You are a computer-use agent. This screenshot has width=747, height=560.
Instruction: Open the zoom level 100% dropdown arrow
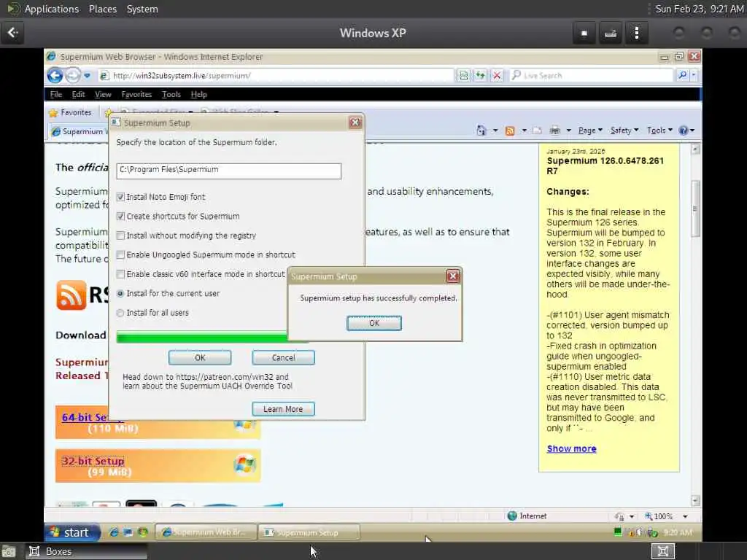pyautogui.click(x=685, y=516)
